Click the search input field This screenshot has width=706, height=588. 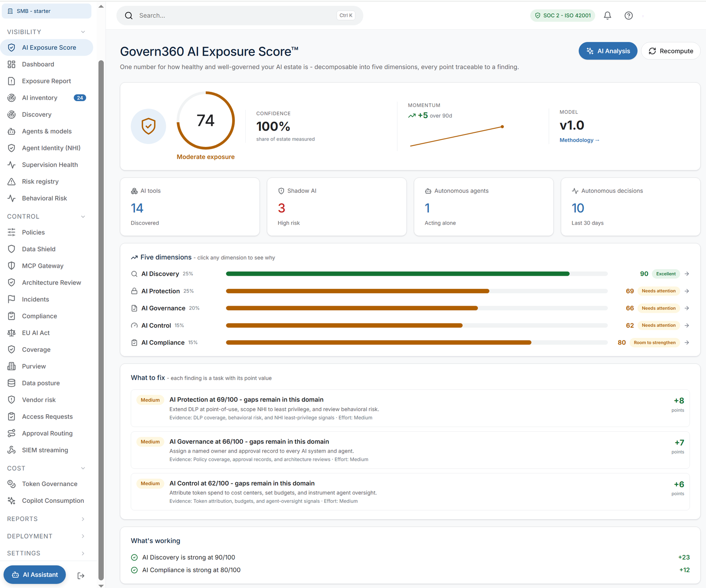tap(240, 16)
